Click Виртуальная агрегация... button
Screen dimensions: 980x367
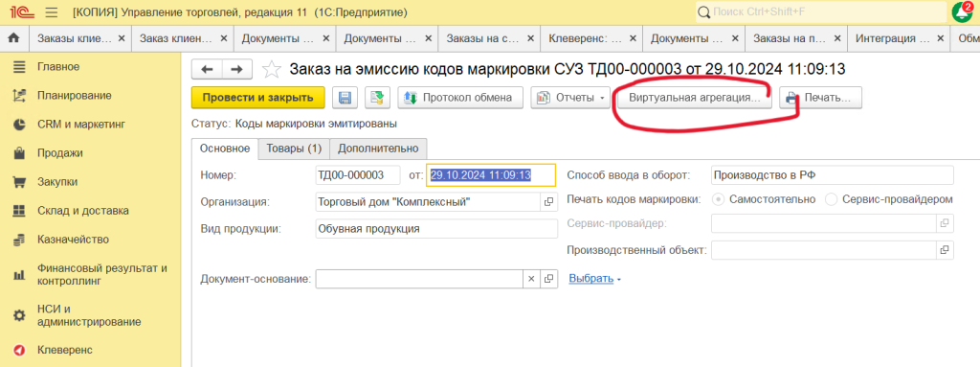coord(694,98)
